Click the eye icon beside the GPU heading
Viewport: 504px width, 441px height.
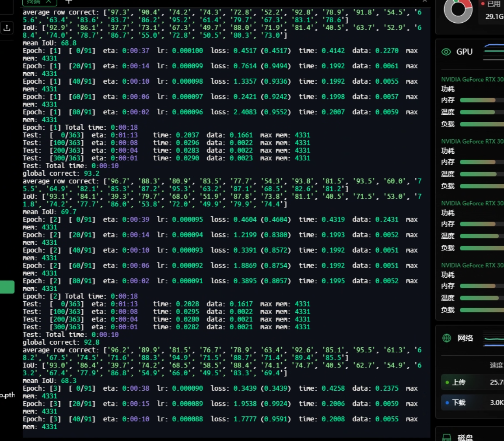(x=446, y=52)
